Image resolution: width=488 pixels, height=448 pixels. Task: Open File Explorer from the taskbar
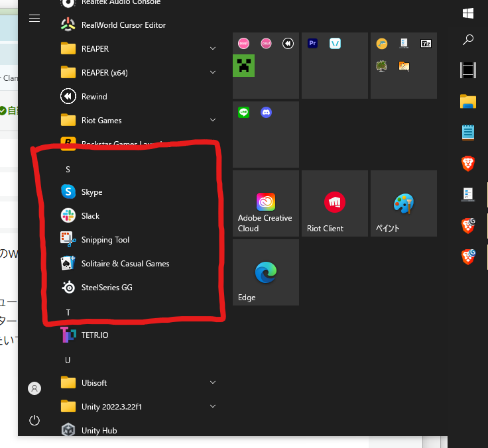[x=468, y=101]
